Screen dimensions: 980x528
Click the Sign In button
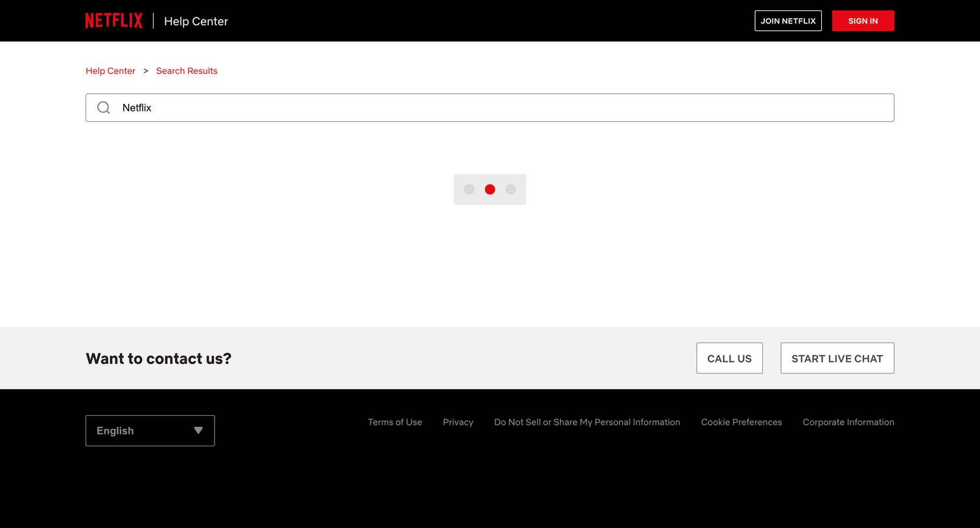click(863, 21)
